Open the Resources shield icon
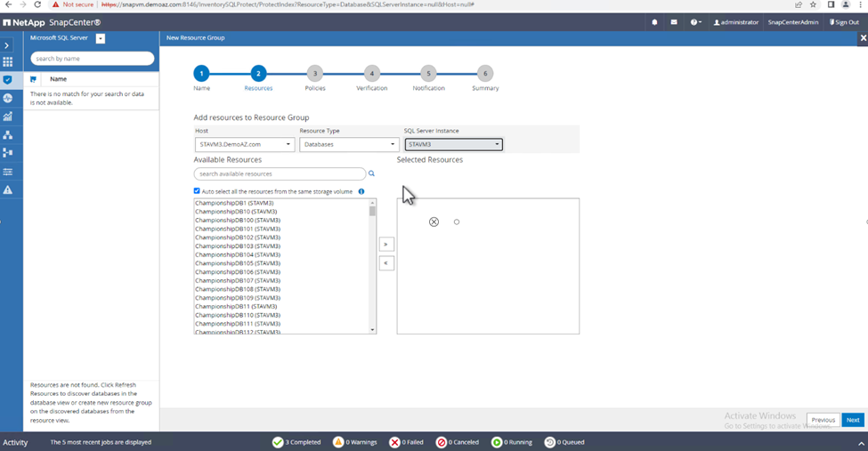The height and width of the screenshot is (451, 868). pyautogui.click(x=8, y=80)
